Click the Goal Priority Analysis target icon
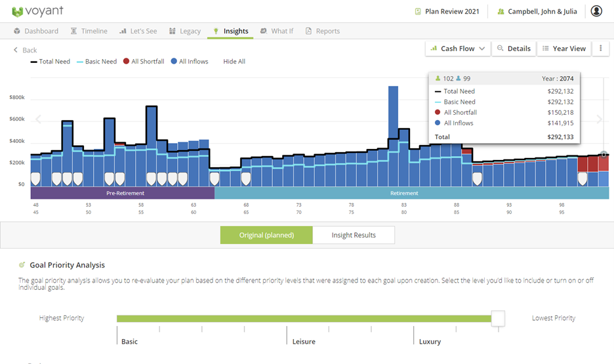Image resolution: width=614 pixels, height=364 pixels. (x=22, y=265)
